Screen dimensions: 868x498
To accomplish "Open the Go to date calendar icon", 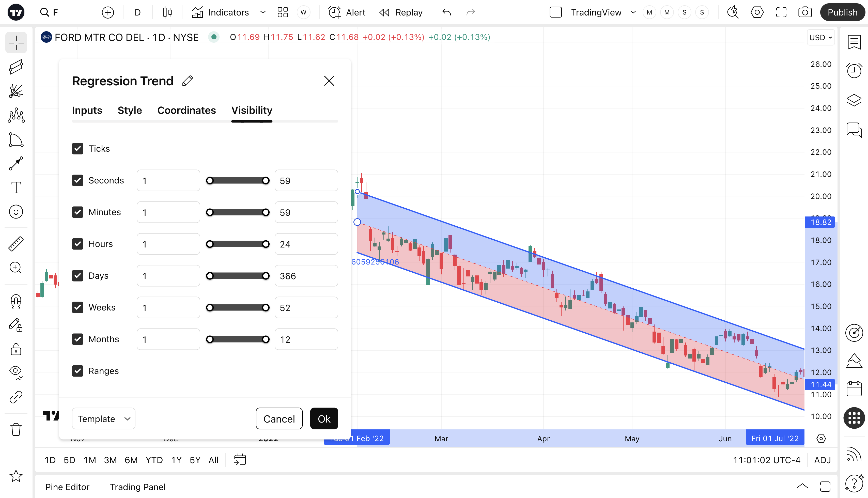I will pos(240,459).
